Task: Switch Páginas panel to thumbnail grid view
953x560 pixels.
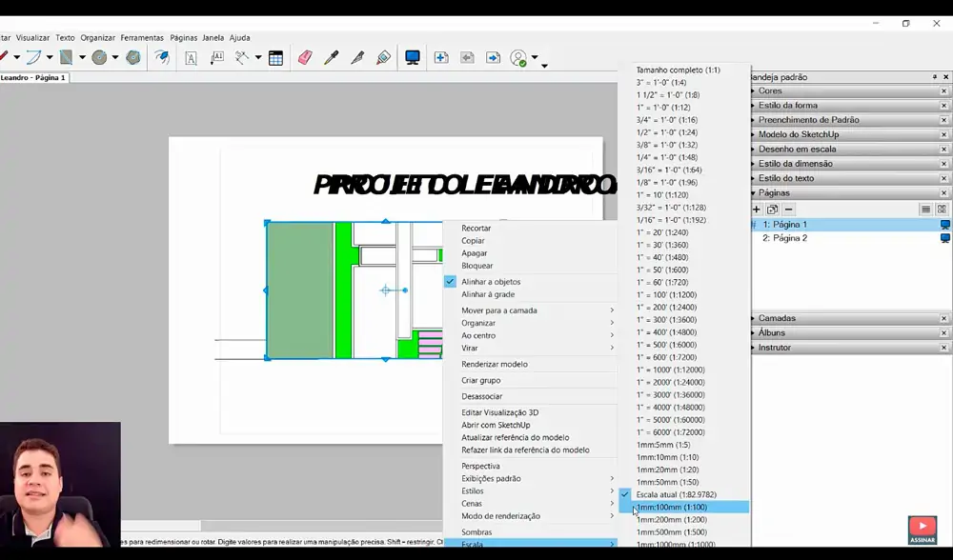Action: pyautogui.click(x=942, y=209)
